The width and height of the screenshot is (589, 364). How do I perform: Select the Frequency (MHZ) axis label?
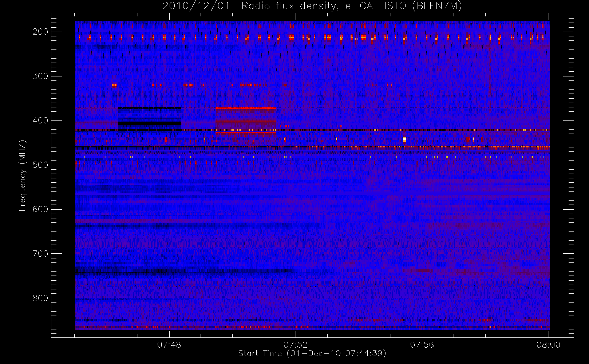[x=23, y=175]
